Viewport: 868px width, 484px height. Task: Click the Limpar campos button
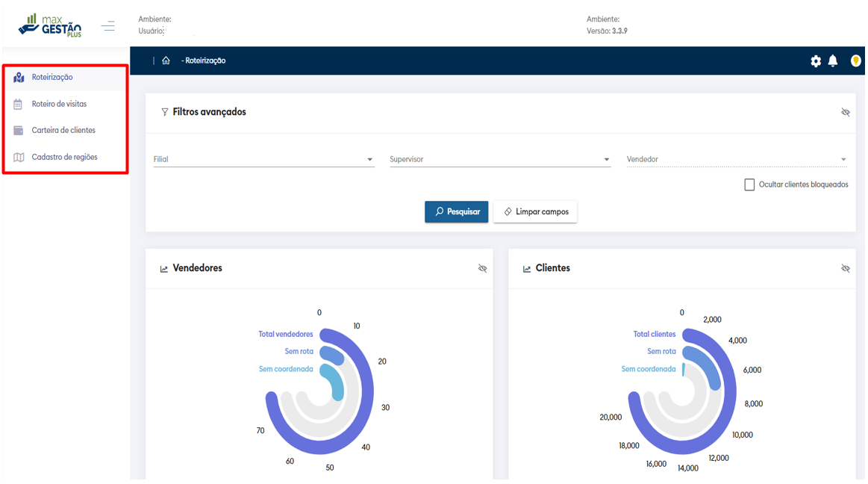(535, 212)
